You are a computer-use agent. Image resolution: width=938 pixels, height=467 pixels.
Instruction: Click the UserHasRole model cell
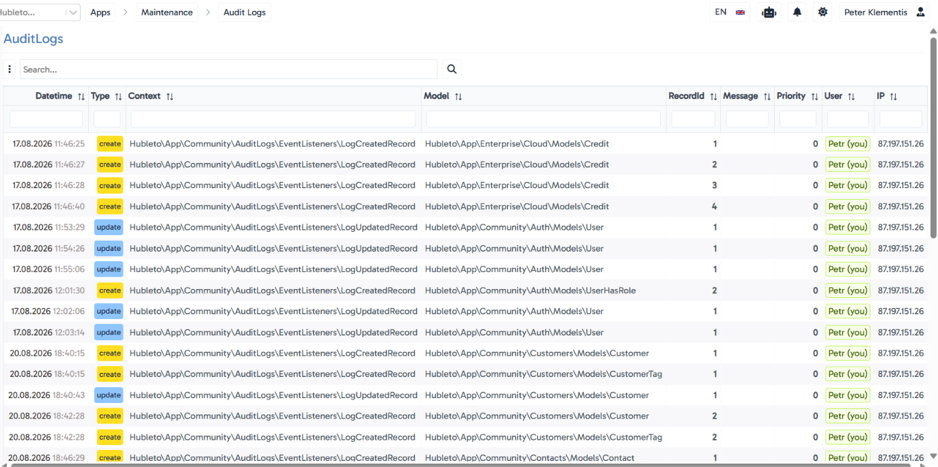[531, 291]
